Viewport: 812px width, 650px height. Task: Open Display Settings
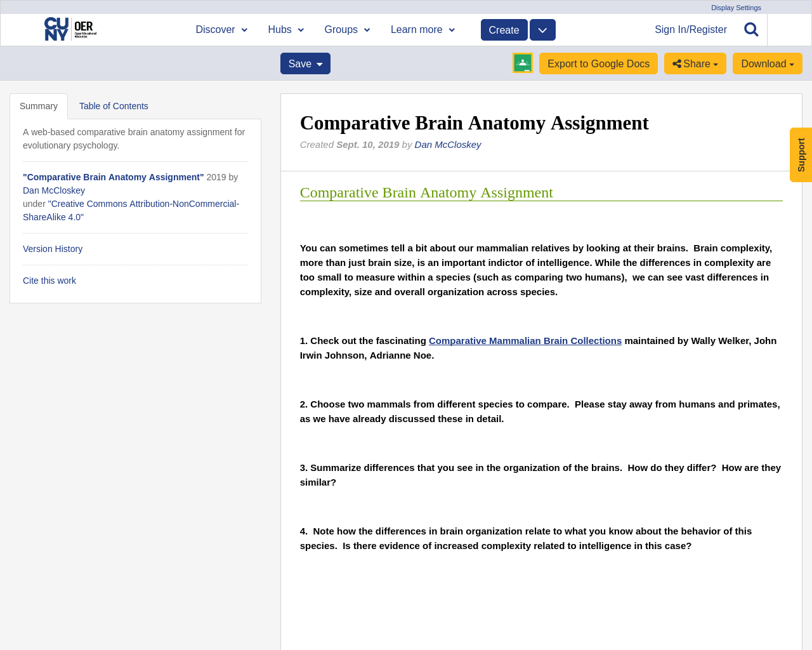736,6
